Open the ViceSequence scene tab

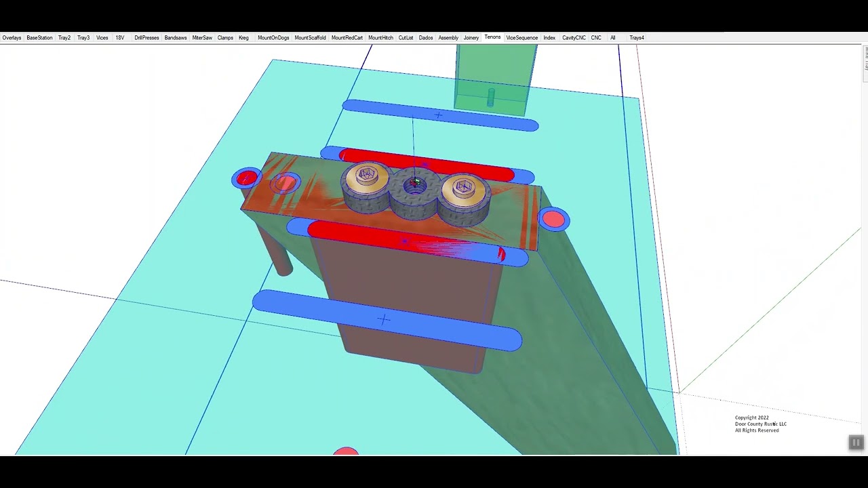[522, 38]
